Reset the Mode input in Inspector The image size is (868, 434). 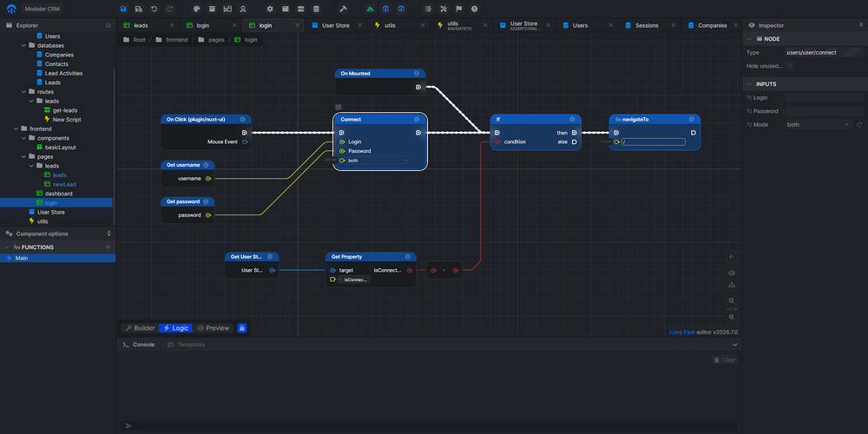point(859,124)
